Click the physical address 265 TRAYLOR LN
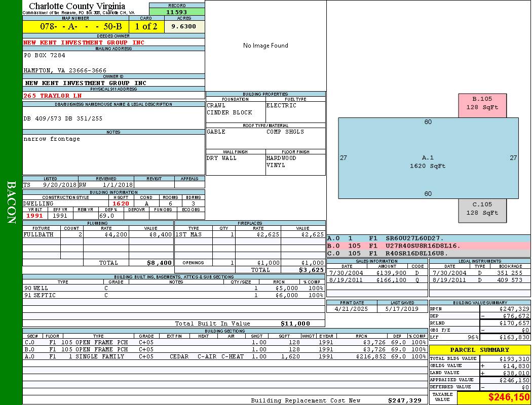Viewport: 532px width, 405px height. click(52, 96)
